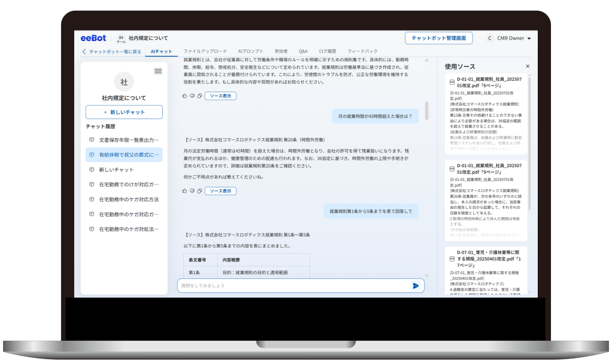
Task: Close the 使用ソース panel with the × icon
Action: 527,66
